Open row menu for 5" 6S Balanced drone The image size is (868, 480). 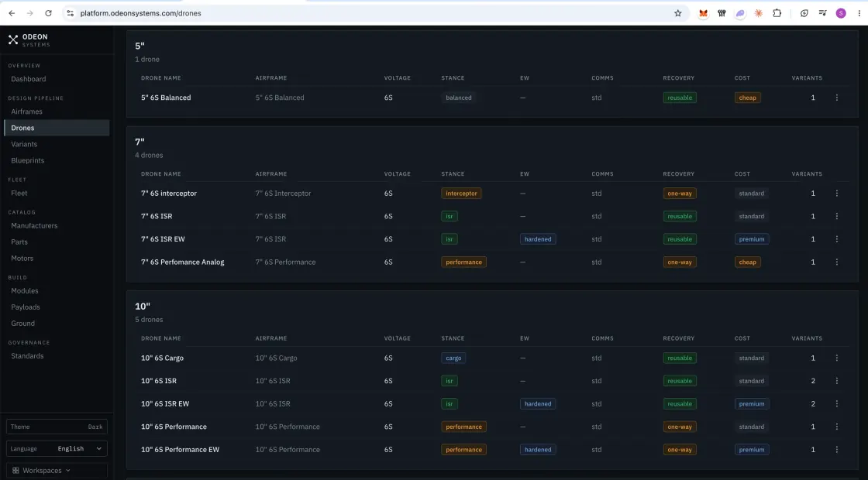pyautogui.click(x=836, y=98)
